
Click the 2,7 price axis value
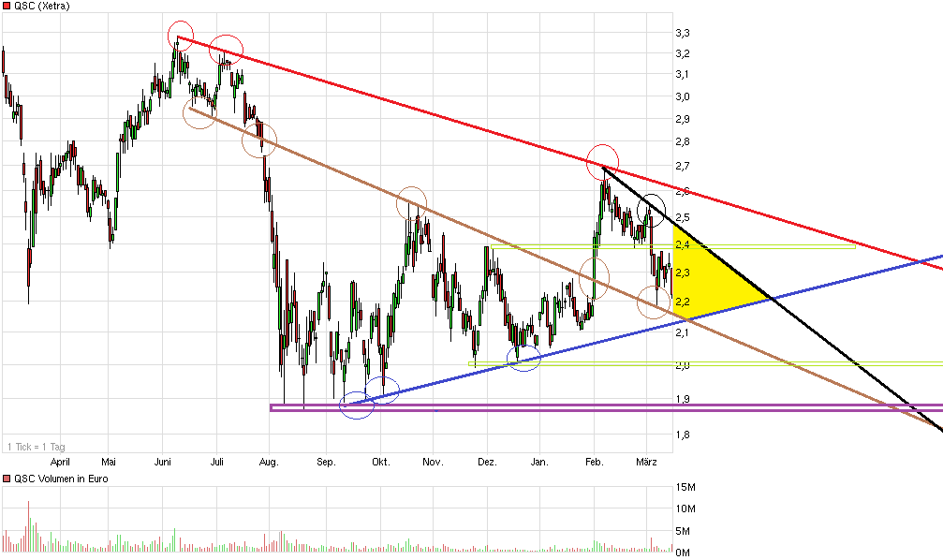pyautogui.click(x=683, y=166)
